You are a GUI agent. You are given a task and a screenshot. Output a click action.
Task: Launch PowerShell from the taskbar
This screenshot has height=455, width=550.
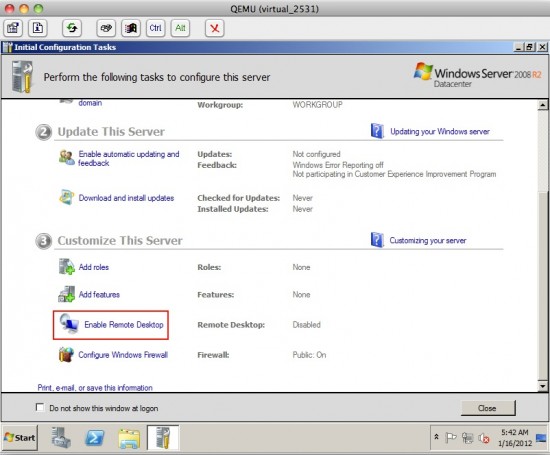click(95, 437)
